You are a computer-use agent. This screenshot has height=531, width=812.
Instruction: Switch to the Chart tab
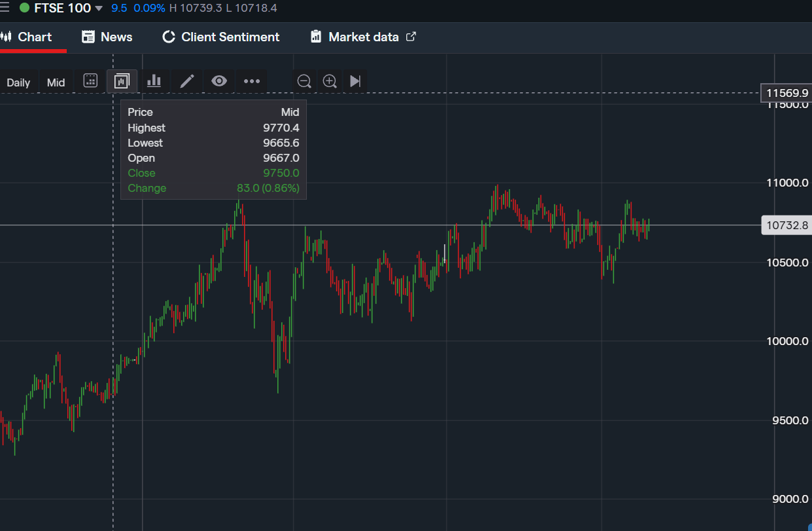[x=27, y=37]
